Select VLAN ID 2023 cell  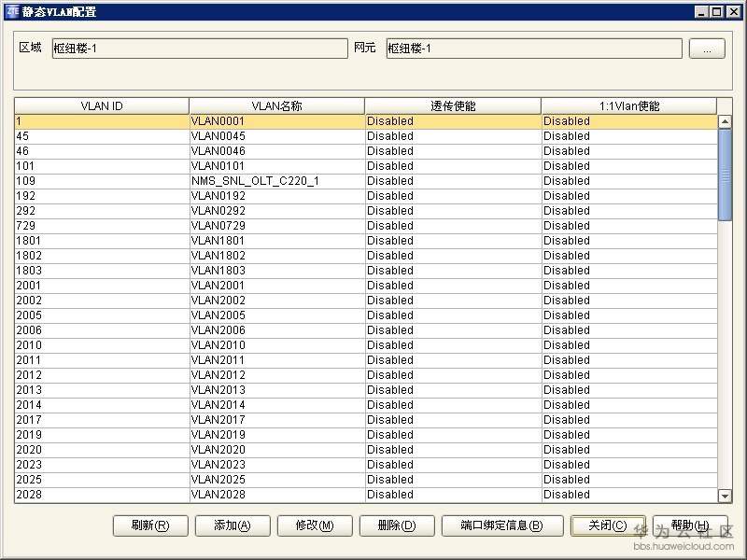(x=102, y=465)
